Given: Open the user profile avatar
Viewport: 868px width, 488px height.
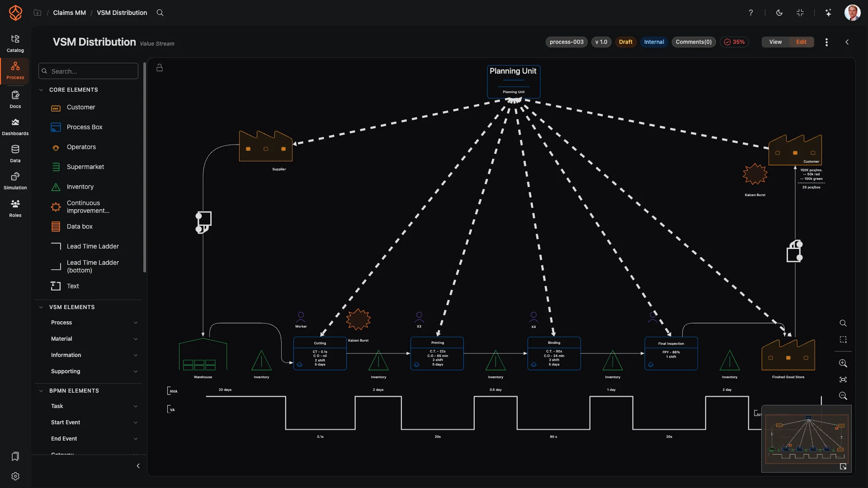Looking at the screenshot, I should tap(852, 13).
